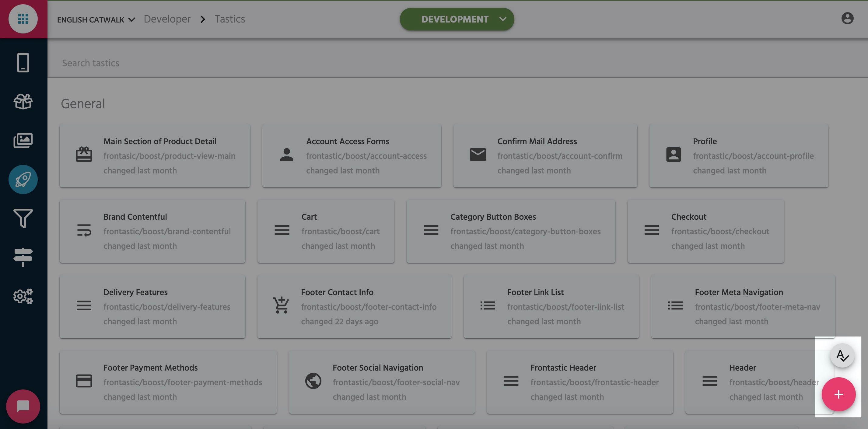
Task: Click the spellcheck validate floating button
Action: 842,356
